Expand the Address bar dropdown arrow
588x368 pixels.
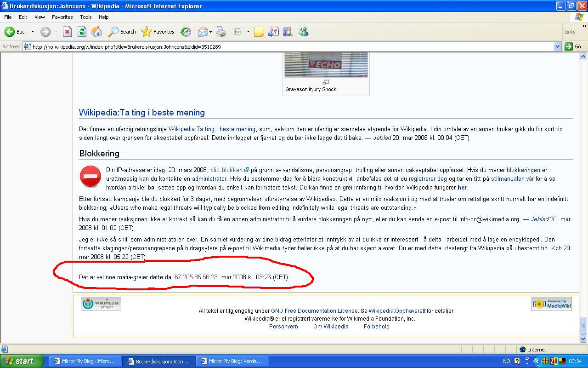click(557, 46)
